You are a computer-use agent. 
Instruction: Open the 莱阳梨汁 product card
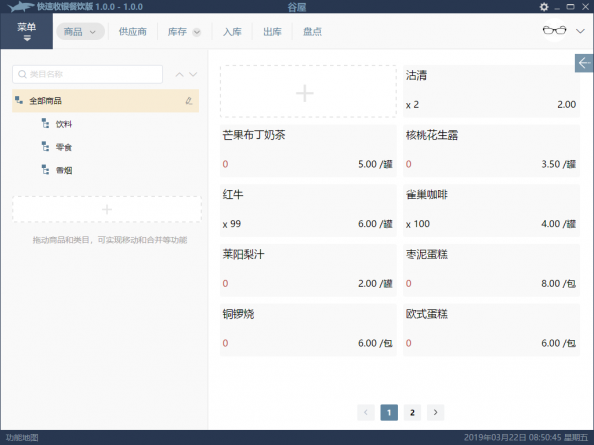[308, 270]
